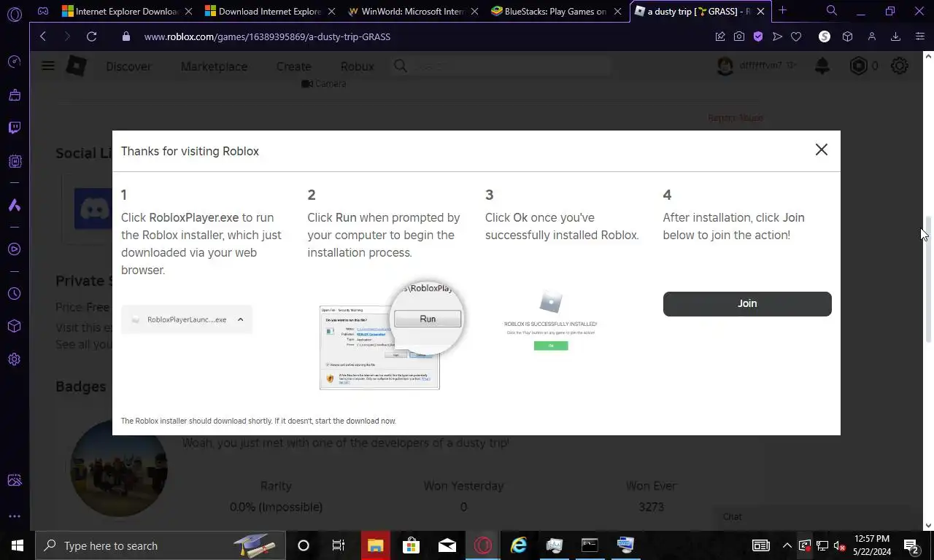Viewport: 934px width, 560px height.
Task: Open My Flow send arrow icon
Action: [x=777, y=36]
